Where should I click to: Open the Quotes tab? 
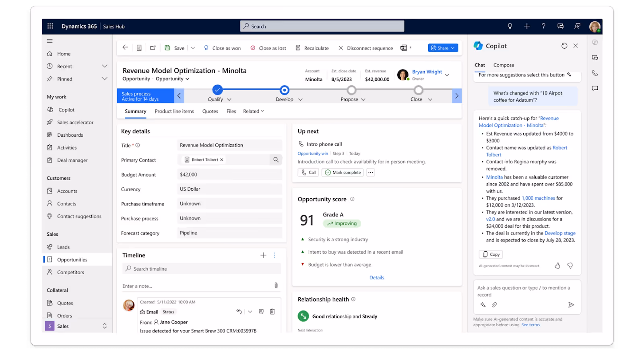[x=210, y=111]
